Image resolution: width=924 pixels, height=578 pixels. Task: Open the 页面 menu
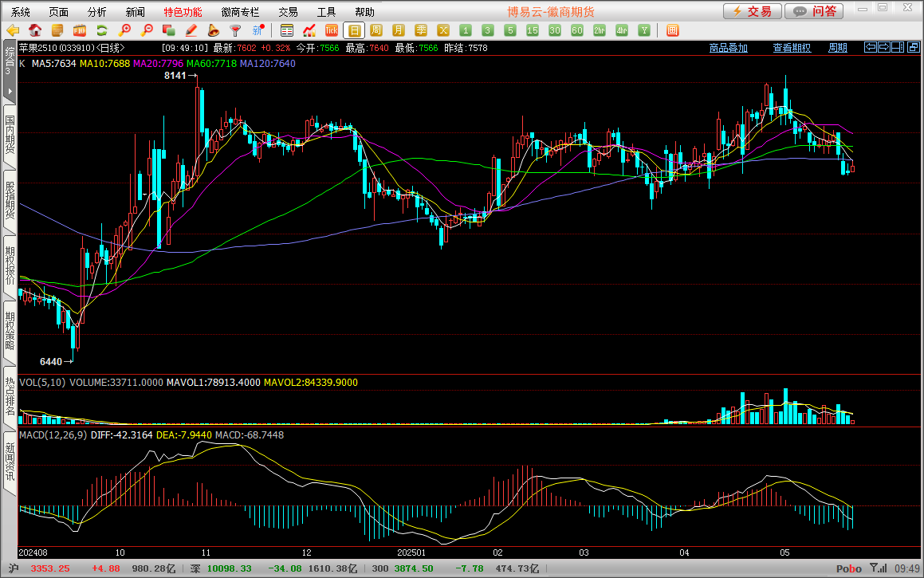[58, 12]
